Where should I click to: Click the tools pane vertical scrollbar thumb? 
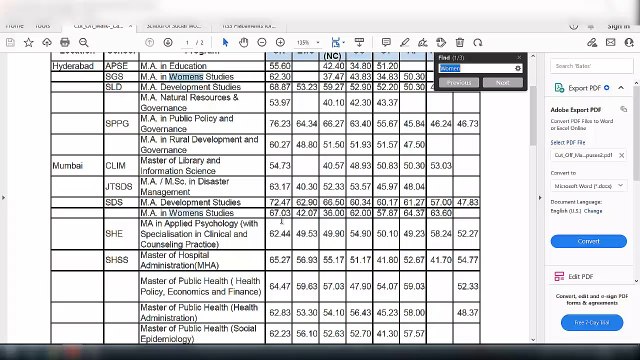637,133
